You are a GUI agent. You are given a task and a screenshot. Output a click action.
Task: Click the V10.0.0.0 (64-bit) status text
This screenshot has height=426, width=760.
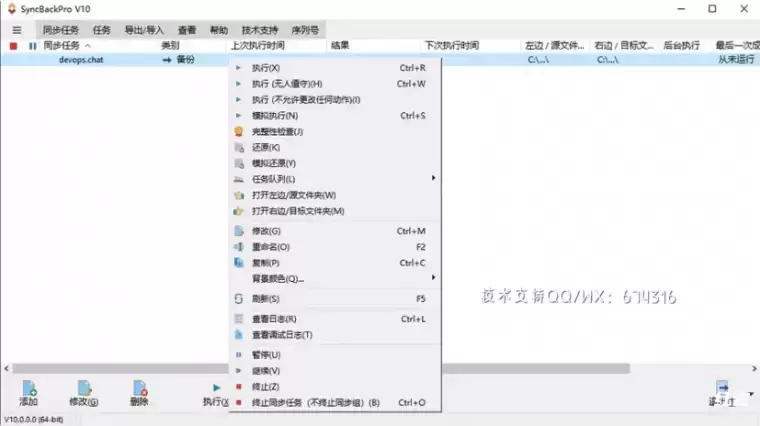34,420
